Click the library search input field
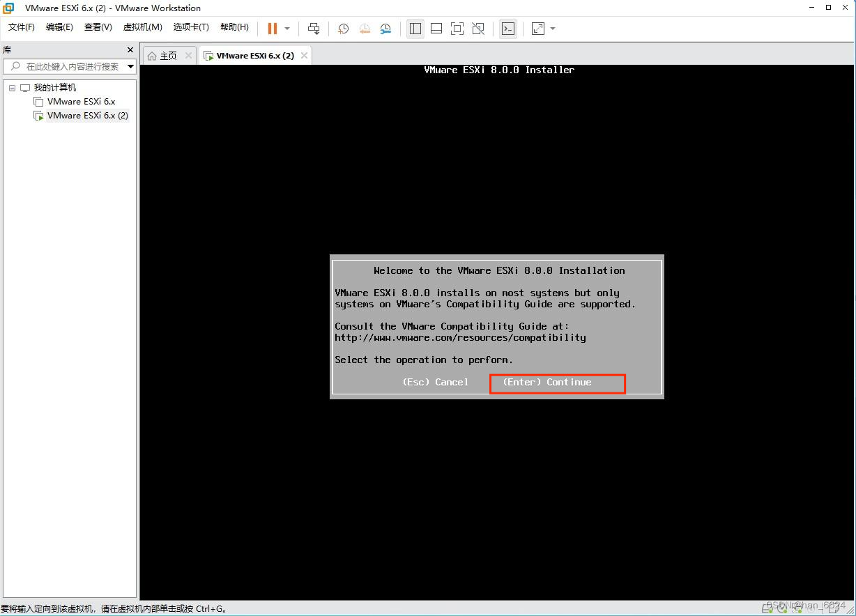This screenshot has width=856, height=616. pyautogui.click(x=69, y=67)
